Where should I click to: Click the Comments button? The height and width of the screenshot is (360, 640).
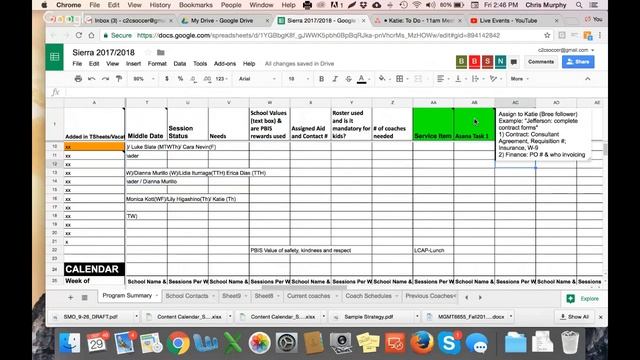tap(541, 62)
